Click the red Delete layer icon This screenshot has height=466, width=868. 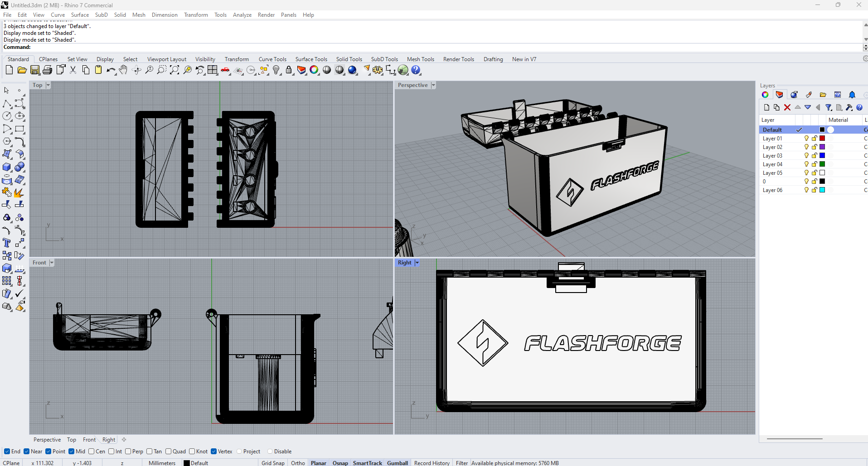click(x=787, y=107)
